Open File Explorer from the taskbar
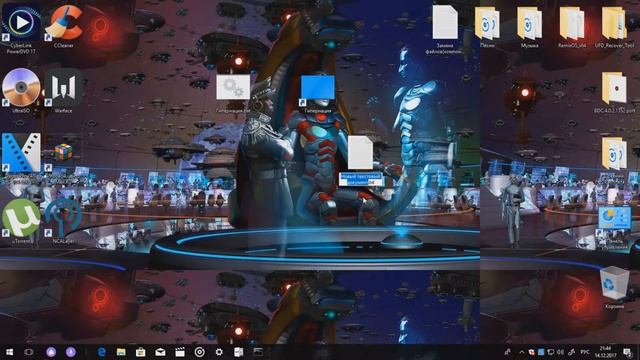Viewport: 640px width, 360px height. [121, 352]
